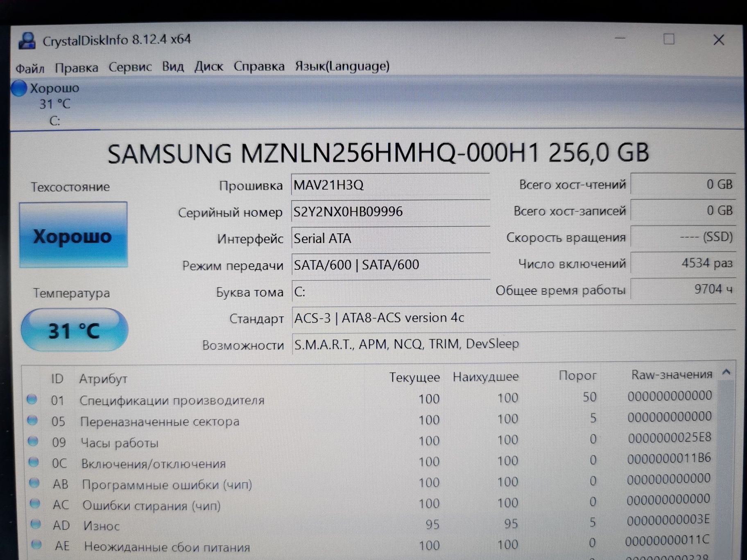Click the Общее время работы value 9704 ч

click(683, 289)
